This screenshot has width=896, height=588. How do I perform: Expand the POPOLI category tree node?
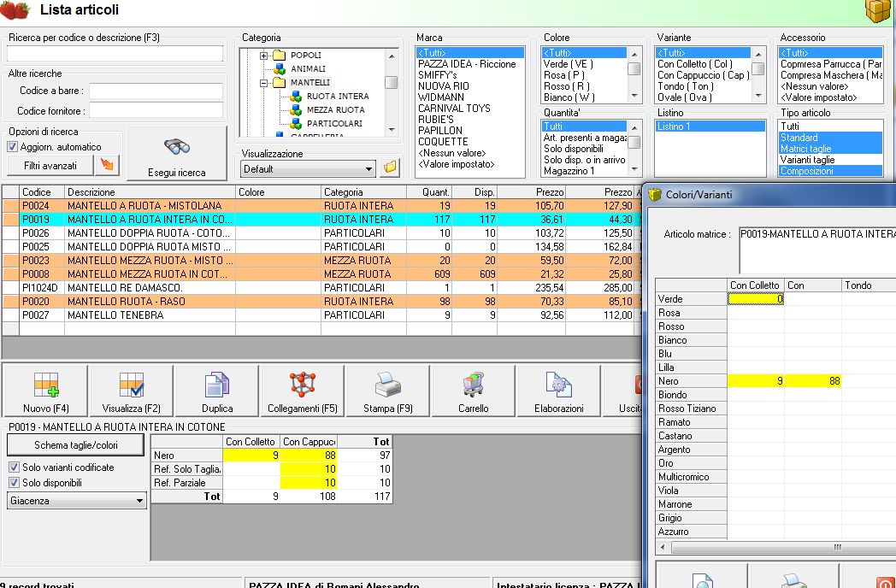(x=264, y=56)
